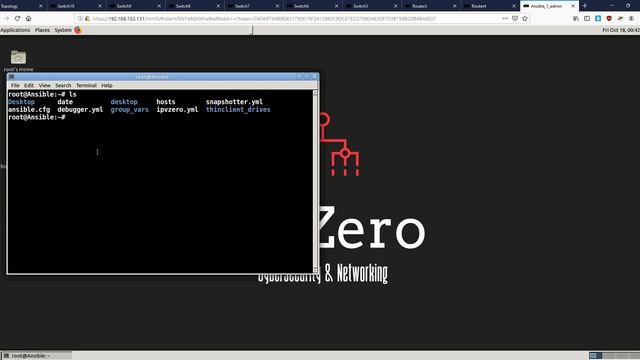Screen dimensions: 640x360
Task: Close the Switch9 browser tab
Action: point(159,6)
